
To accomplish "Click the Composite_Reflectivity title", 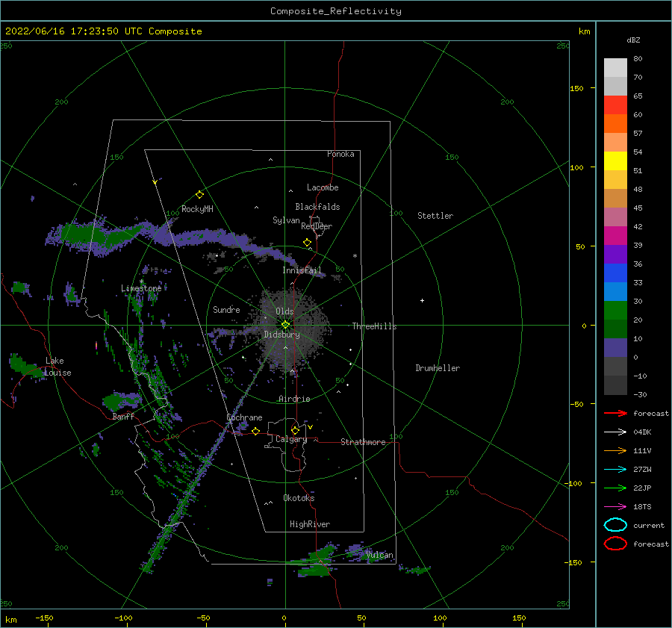I will (x=336, y=11).
